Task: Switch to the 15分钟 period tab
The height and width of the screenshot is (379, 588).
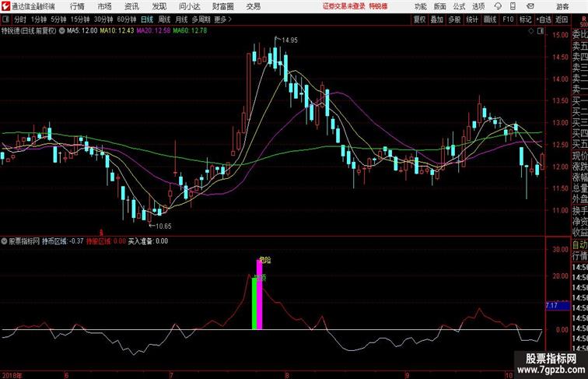Action: point(80,19)
